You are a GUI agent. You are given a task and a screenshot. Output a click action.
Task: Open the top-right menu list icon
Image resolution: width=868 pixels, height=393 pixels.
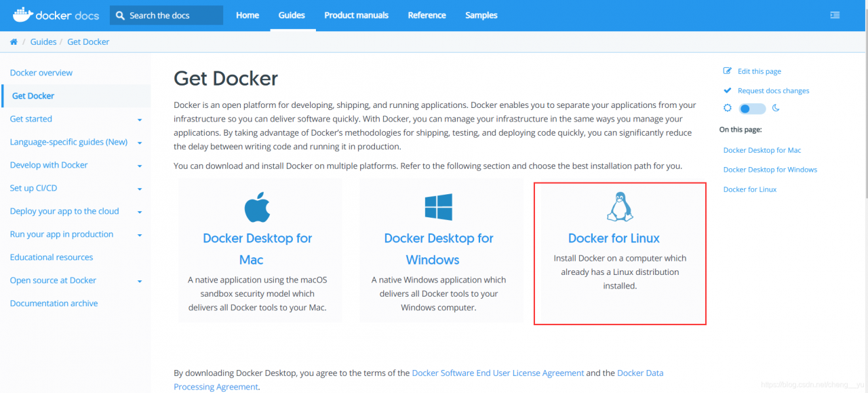[x=835, y=15]
